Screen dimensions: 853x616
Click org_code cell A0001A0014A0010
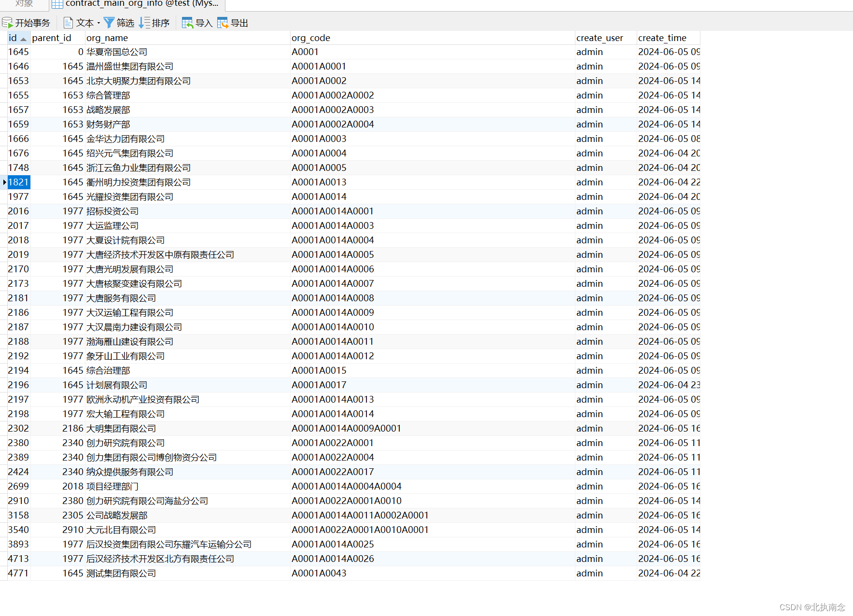coord(432,327)
